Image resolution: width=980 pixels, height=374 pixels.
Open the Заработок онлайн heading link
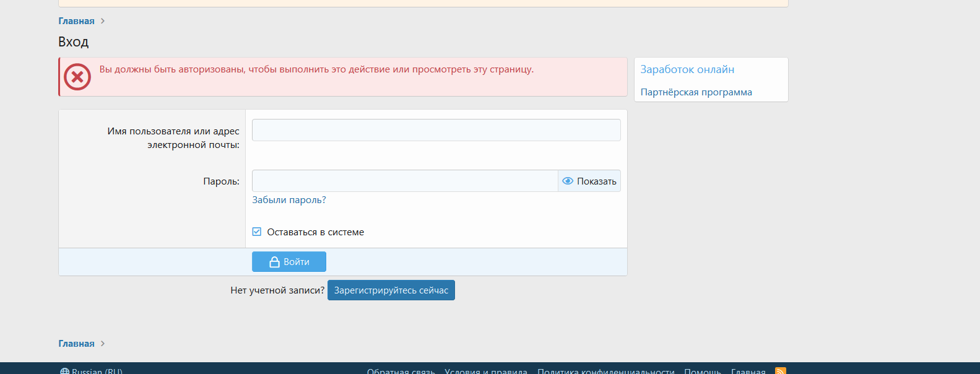coord(688,69)
